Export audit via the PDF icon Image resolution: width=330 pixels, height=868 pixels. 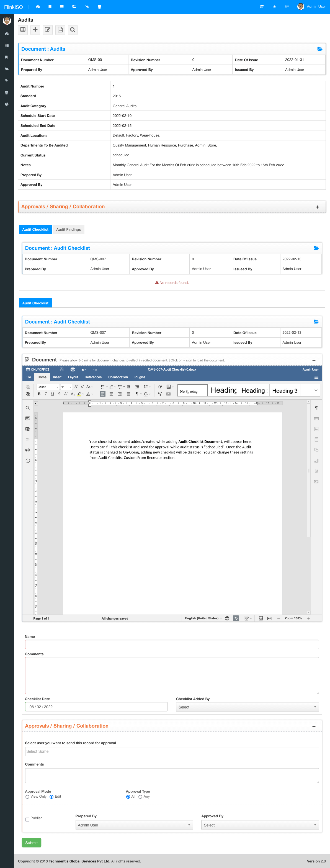pos(60,30)
